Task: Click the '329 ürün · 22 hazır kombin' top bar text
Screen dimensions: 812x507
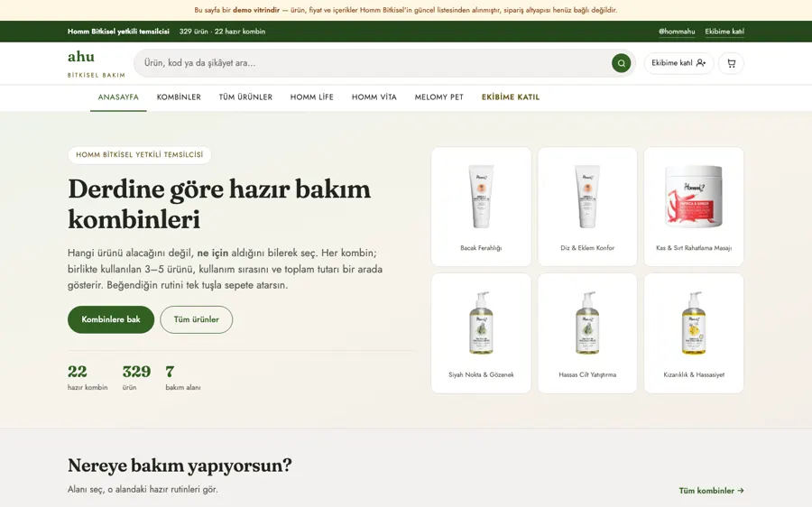Action: pyautogui.click(x=222, y=32)
